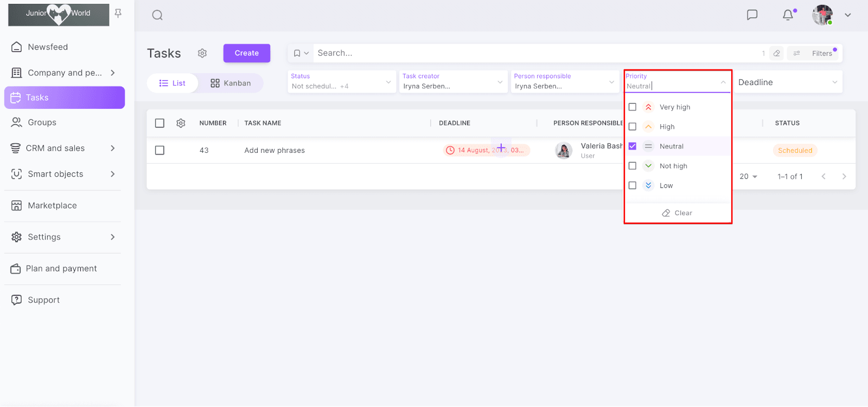
Task: Click the saved filters bookmark icon
Action: coord(297,53)
